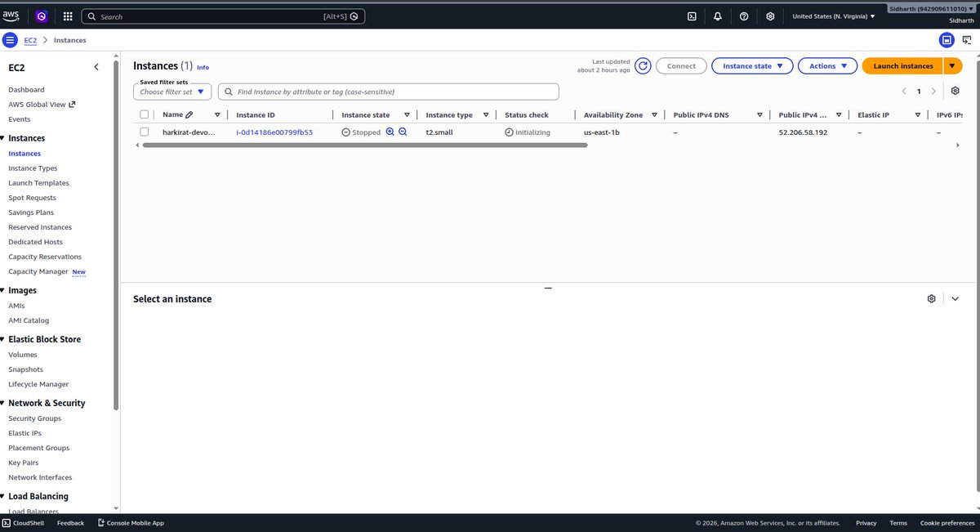Click zoom-in icon next to Stopped state

point(390,132)
